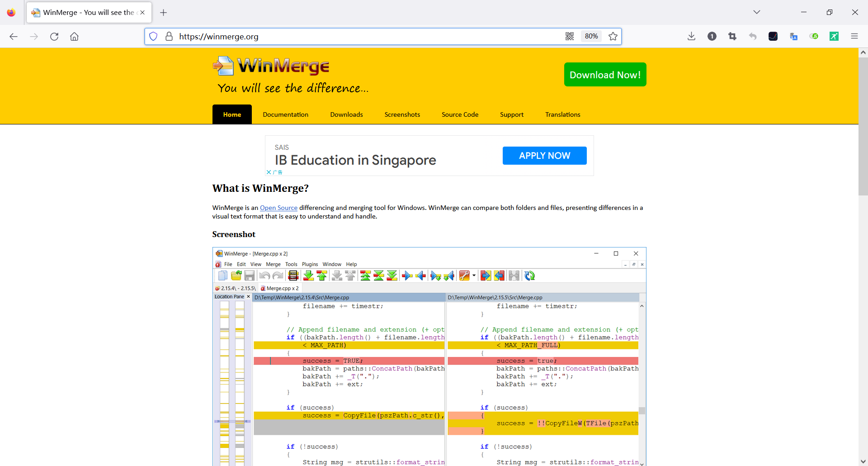Viewport: 868px width, 466px height.
Task: Click the Firefox downloads icon
Action: point(691,36)
